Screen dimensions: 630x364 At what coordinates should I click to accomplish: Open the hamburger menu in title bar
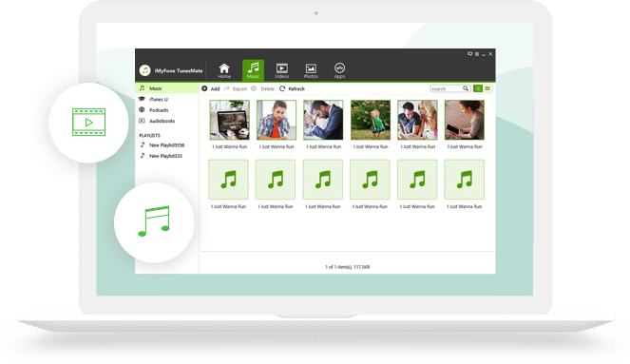[x=477, y=54]
